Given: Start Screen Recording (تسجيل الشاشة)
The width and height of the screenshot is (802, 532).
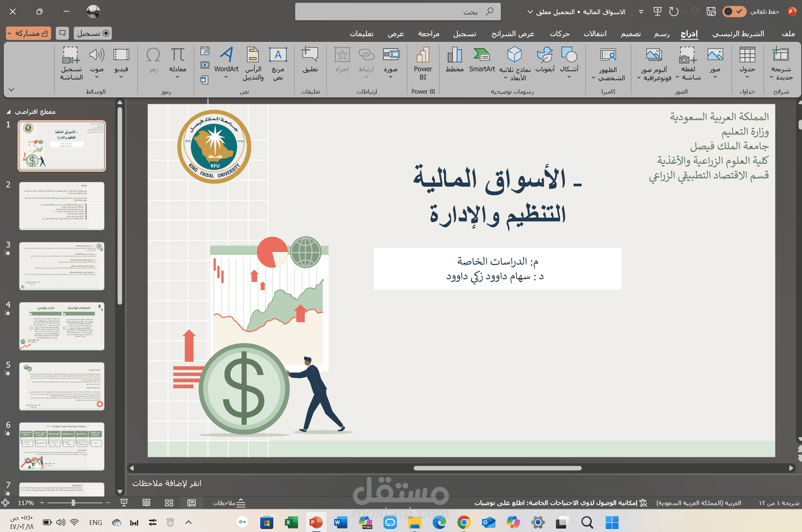Looking at the screenshot, I should click(71, 63).
